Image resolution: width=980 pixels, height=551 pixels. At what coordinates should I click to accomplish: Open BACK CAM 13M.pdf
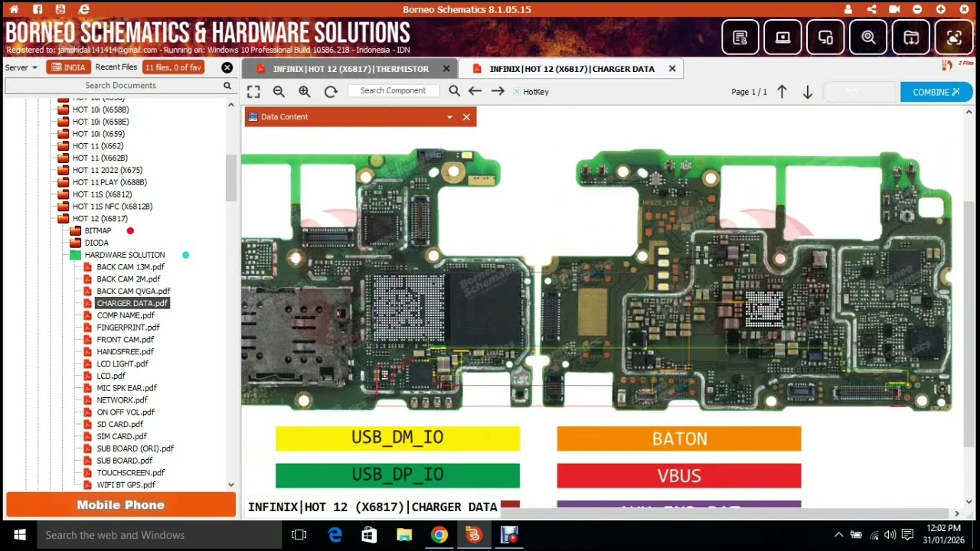click(130, 267)
